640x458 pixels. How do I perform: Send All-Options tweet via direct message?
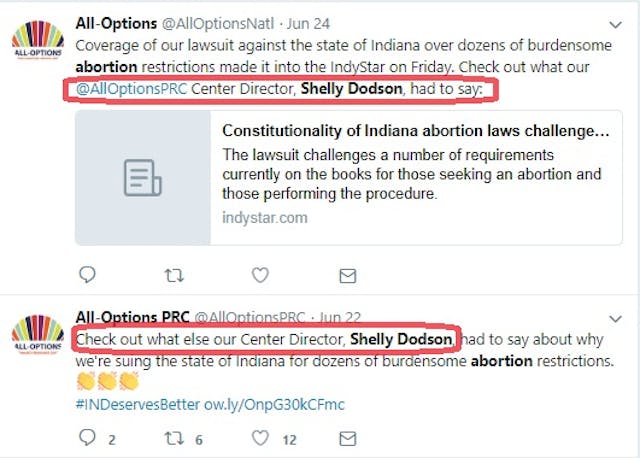[347, 274]
